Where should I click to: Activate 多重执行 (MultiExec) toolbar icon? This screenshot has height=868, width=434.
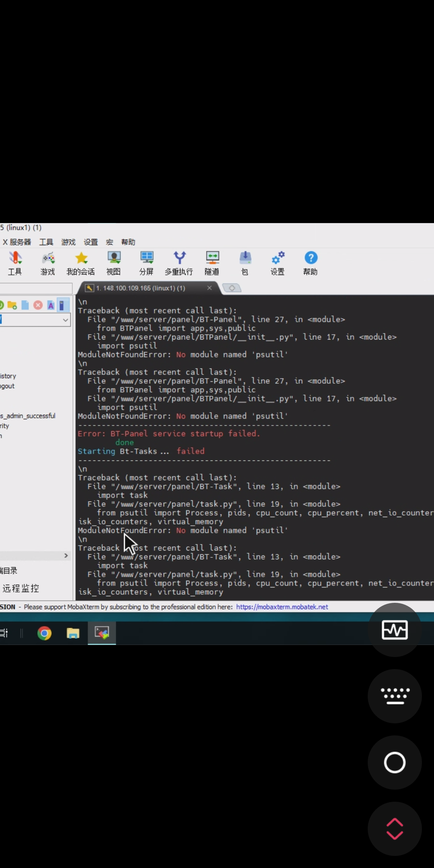(x=179, y=263)
